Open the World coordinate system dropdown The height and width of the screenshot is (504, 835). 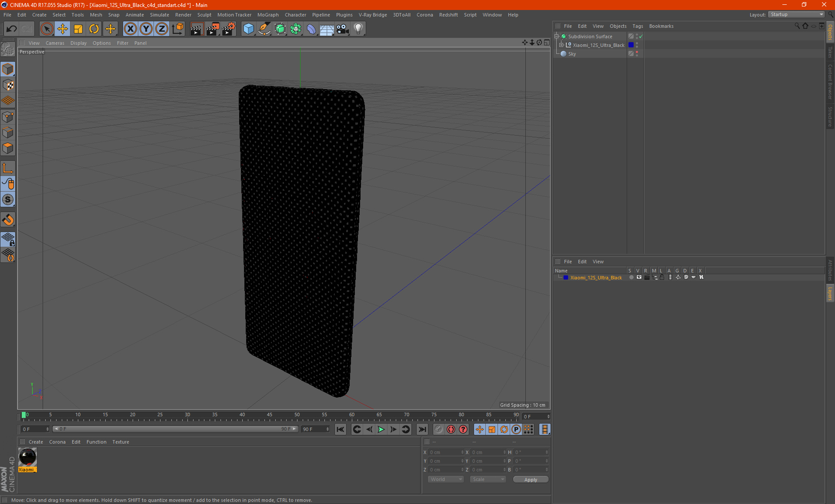pos(446,479)
